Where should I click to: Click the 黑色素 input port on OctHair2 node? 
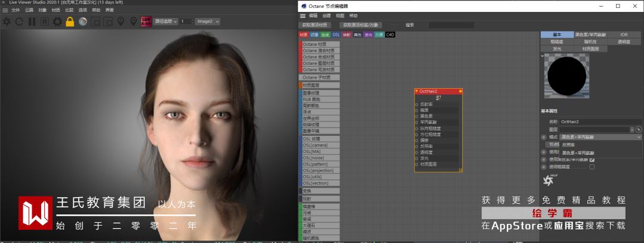(417, 116)
